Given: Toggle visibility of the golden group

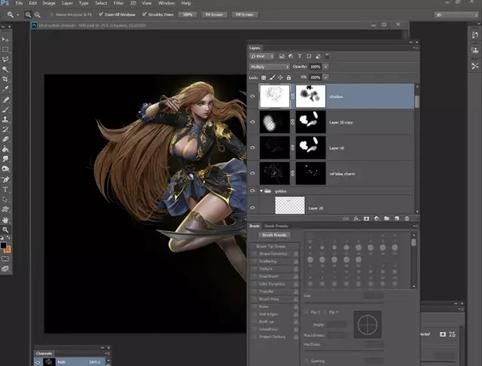Looking at the screenshot, I should [x=252, y=191].
